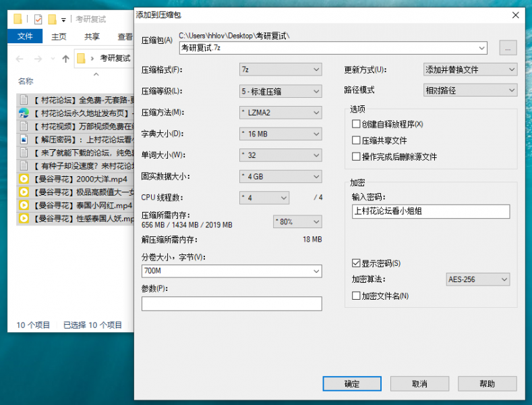The width and height of the screenshot is (532, 405).
Task: Uncheck the 显示密码 checkbox
Action: pyautogui.click(x=357, y=263)
